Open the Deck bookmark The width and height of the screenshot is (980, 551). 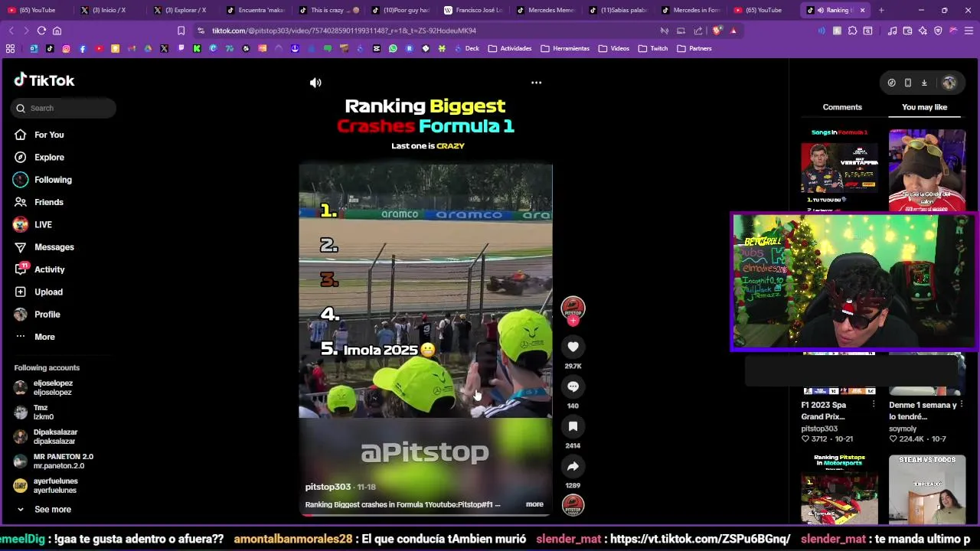point(467,48)
